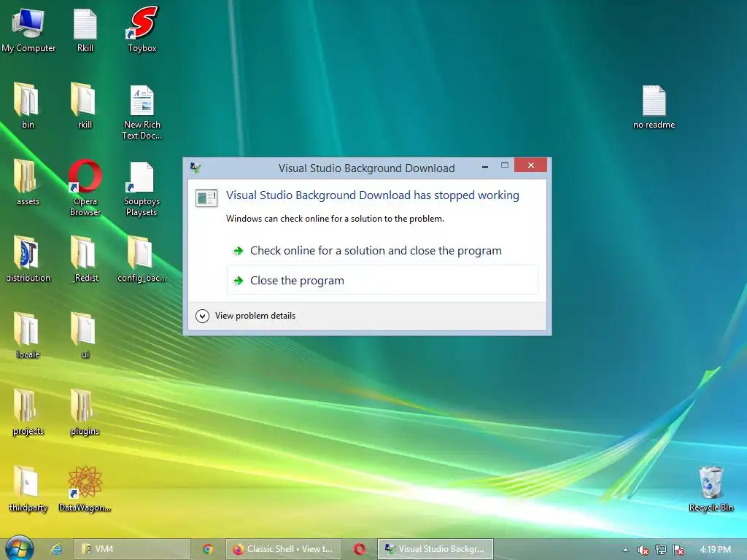
Task: Switch to Visual Studio Backgr... taskbar button
Action: pos(436,549)
